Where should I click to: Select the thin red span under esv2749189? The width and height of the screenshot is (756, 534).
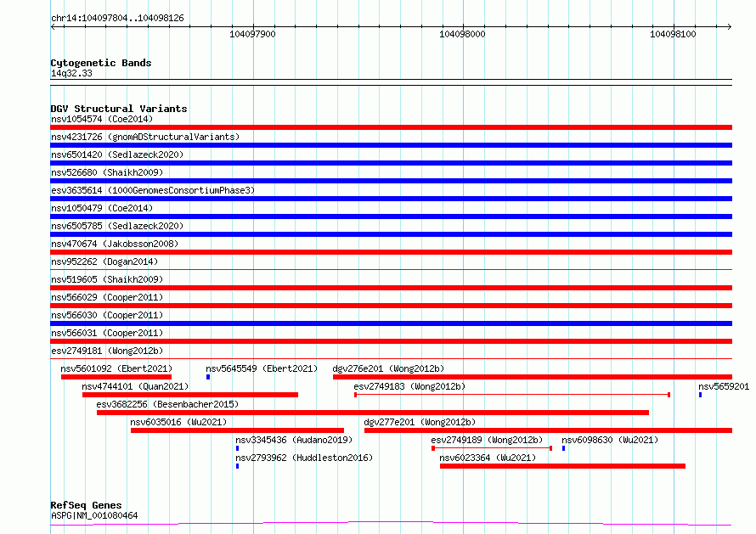click(492, 448)
